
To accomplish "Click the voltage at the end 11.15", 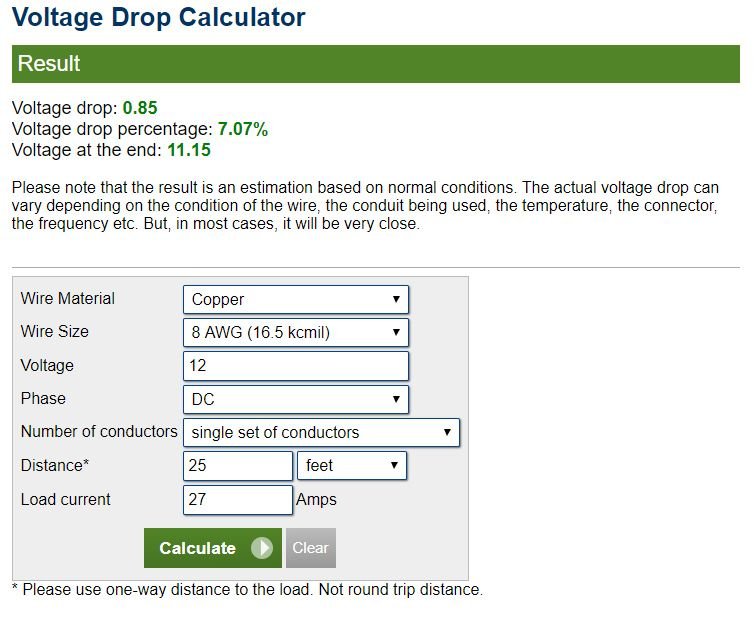I will pyautogui.click(x=189, y=150).
